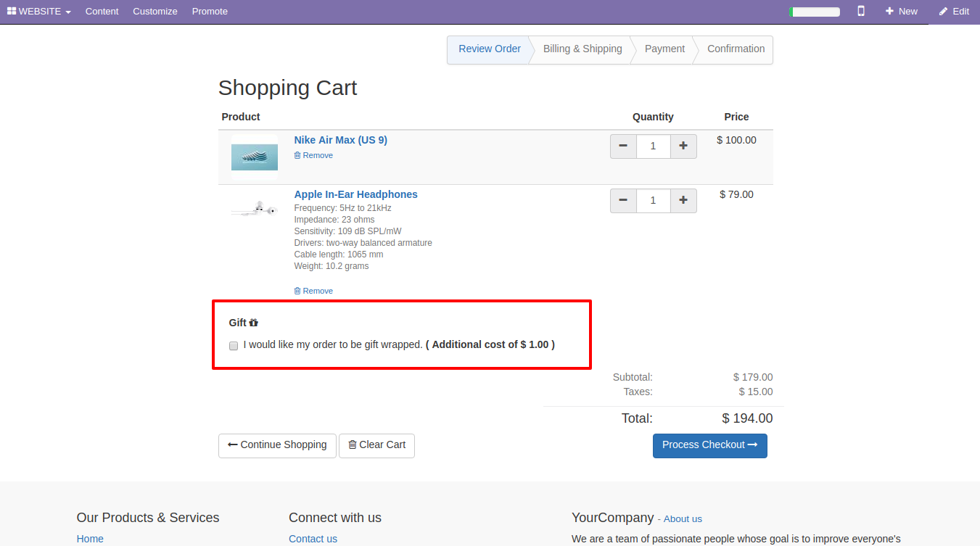Viewport: 980px width, 546px height.
Task: Click the progress bar in top bar
Action: click(x=815, y=12)
